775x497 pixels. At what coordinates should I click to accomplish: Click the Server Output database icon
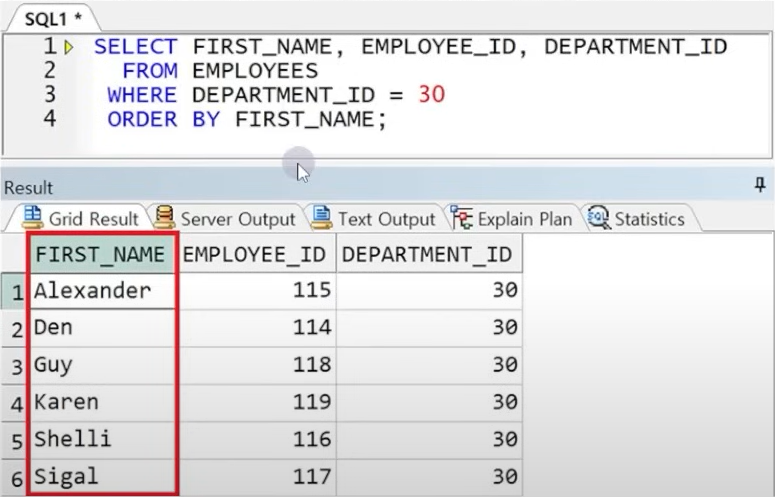click(x=165, y=217)
